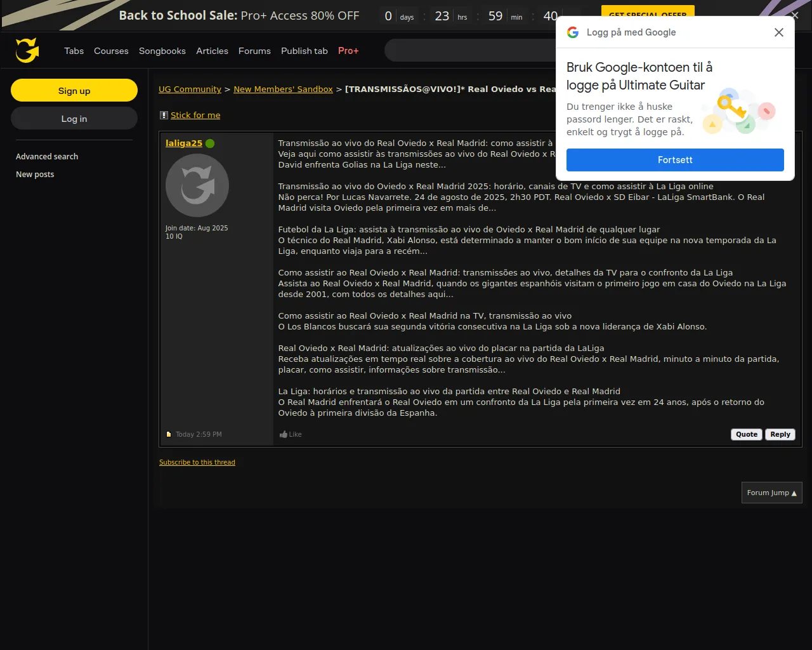Click the Stick for me link
Screen dimensions: 812x650
tap(195, 116)
